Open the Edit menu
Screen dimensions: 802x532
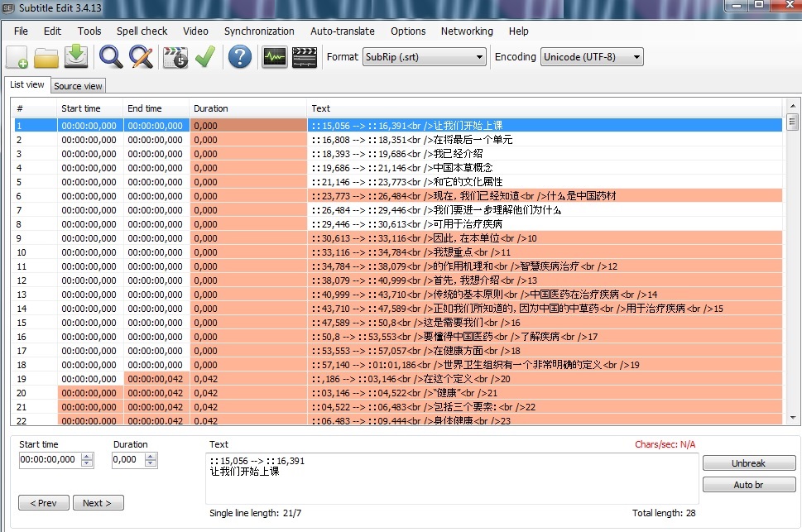pyautogui.click(x=52, y=31)
